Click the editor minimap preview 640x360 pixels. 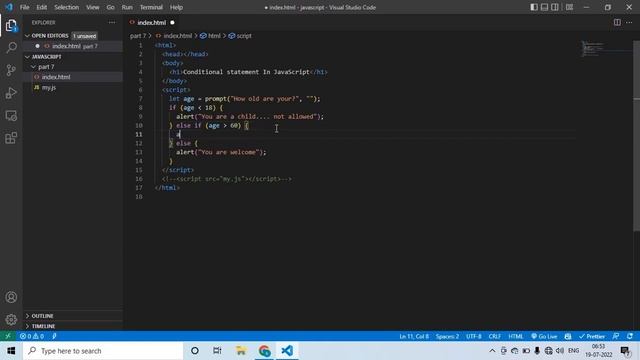click(x=593, y=48)
